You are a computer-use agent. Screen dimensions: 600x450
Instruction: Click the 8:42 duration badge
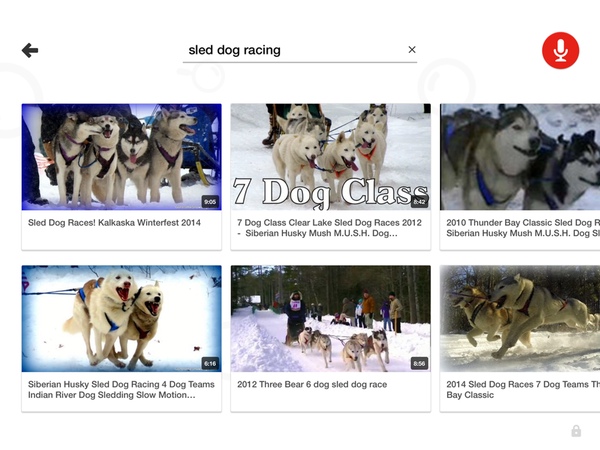419,202
